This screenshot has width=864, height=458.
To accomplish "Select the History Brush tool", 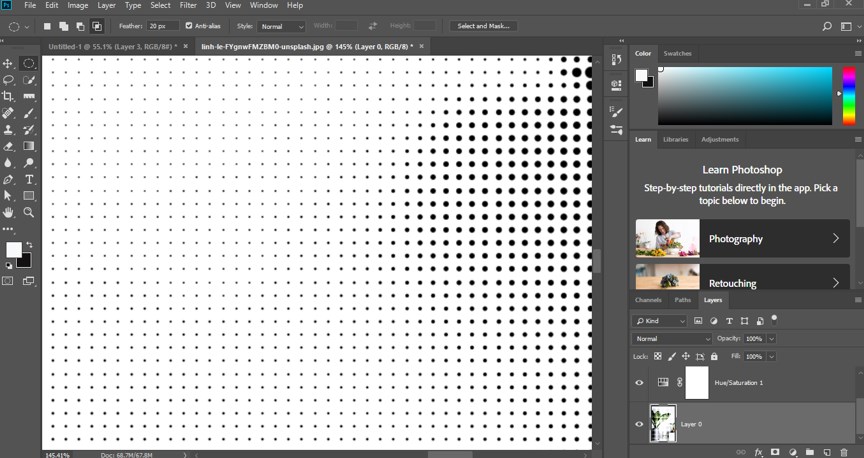I will [x=29, y=130].
